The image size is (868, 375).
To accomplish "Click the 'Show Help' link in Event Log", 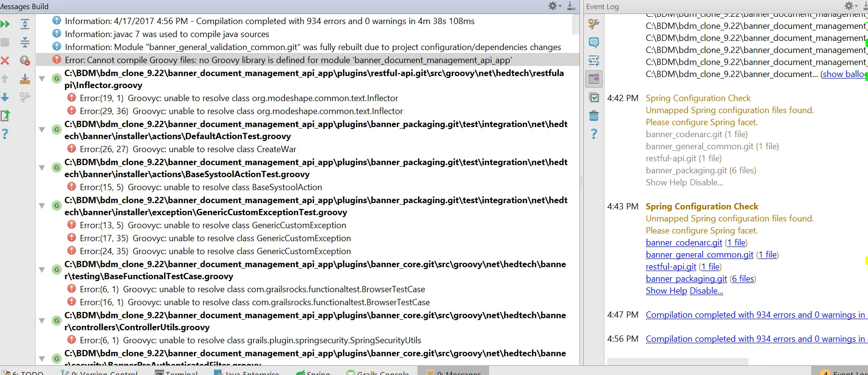I will [x=666, y=291].
